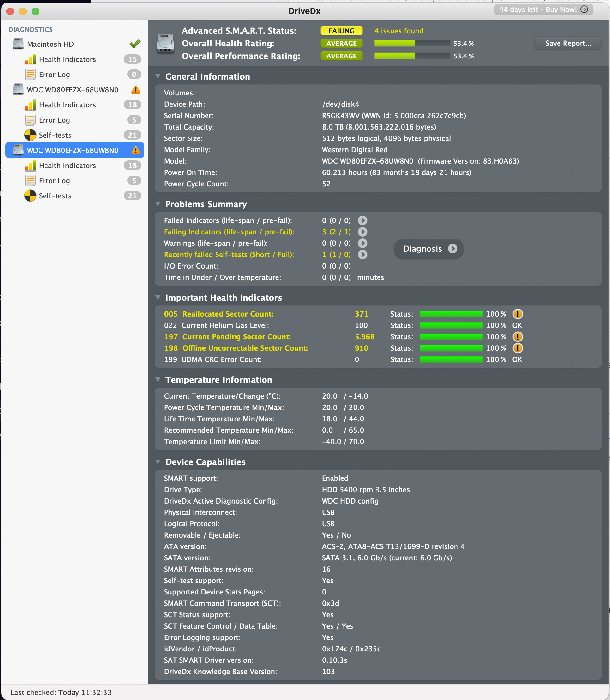The height and width of the screenshot is (700, 610).
Task: Click the Macintosh HD drive icon
Action: coord(18,44)
